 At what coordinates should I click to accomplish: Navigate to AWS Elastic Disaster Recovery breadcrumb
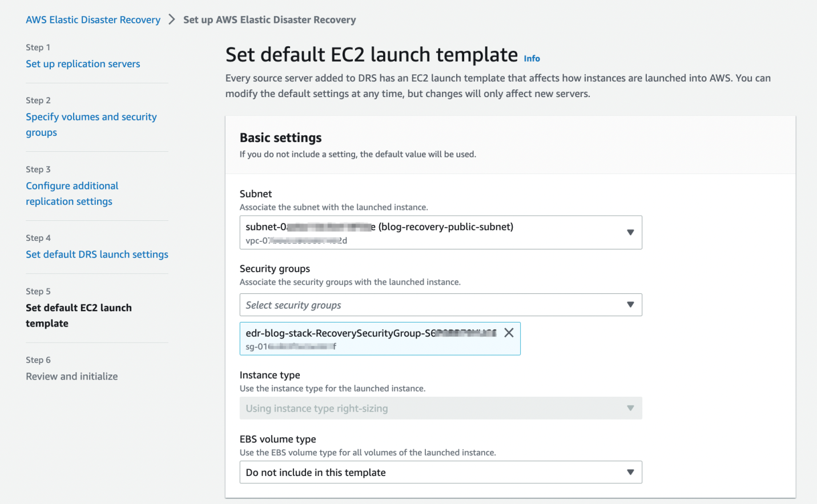coord(92,19)
